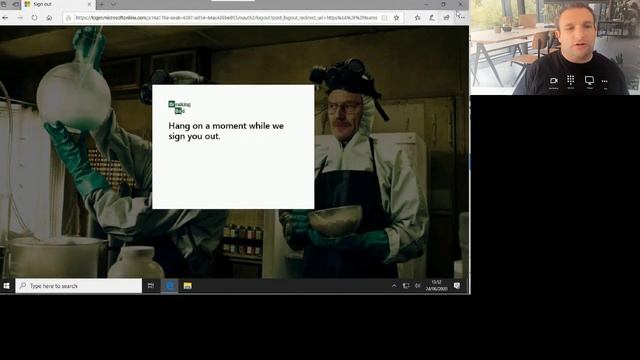Screen dimensions: 640x360
Task: Go back with the browser back arrow
Action: click(5, 18)
